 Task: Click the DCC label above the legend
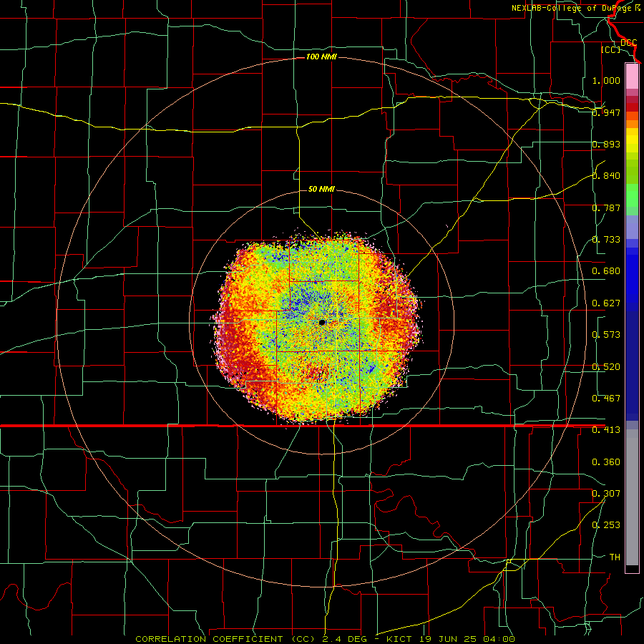pos(629,43)
